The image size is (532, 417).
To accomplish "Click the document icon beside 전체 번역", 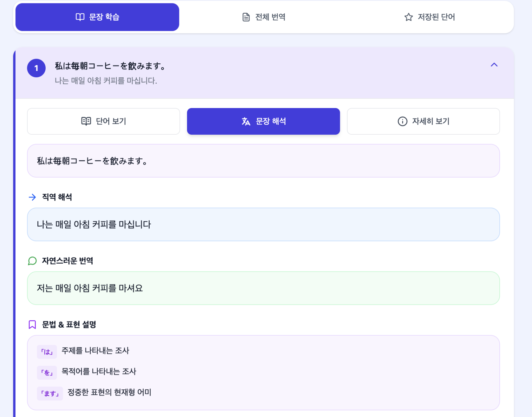I will 246,17.
